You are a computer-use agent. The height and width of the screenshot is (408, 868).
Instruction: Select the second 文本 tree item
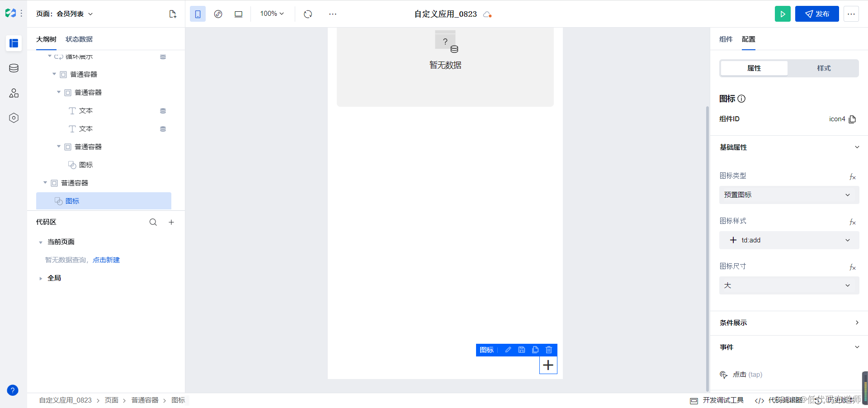point(86,129)
